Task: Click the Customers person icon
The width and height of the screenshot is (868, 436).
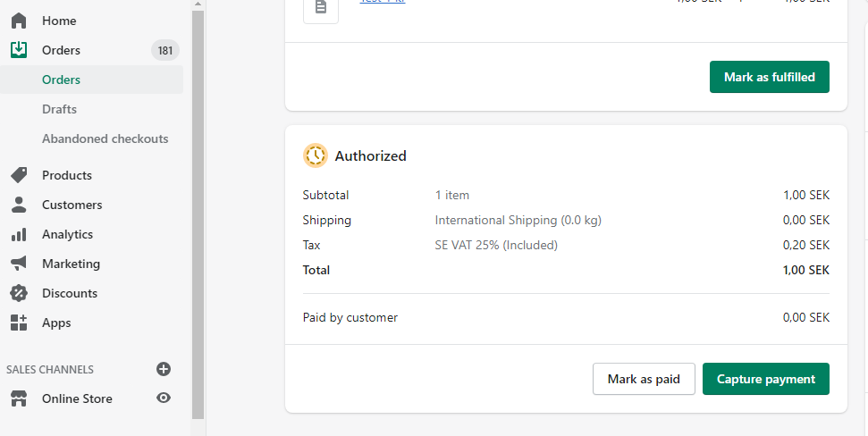Action: pyautogui.click(x=19, y=205)
